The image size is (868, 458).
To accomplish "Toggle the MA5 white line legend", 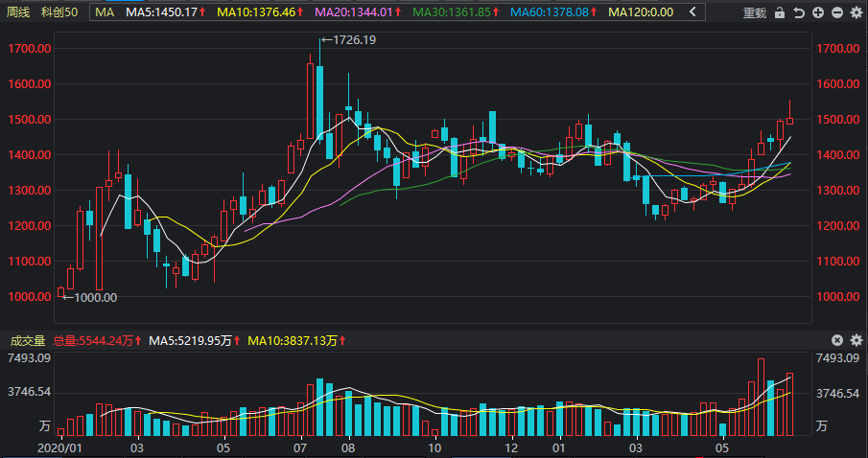I will (x=166, y=11).
